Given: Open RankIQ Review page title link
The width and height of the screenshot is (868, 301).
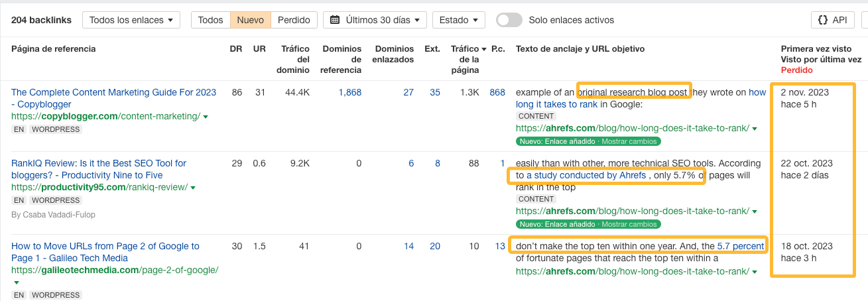Looking at the screenshot, I should pyautogui.click(x=99, y=169).
